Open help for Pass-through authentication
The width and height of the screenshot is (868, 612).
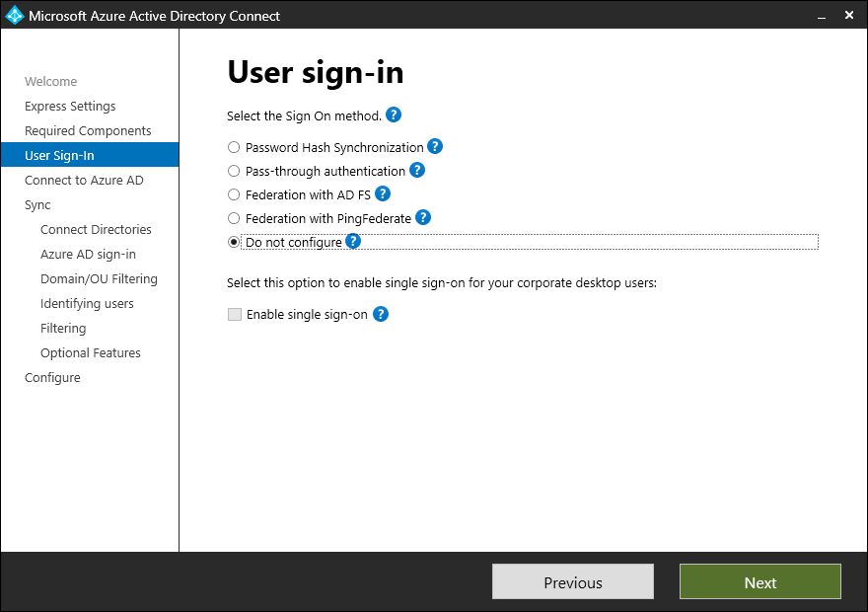point(416,170)
